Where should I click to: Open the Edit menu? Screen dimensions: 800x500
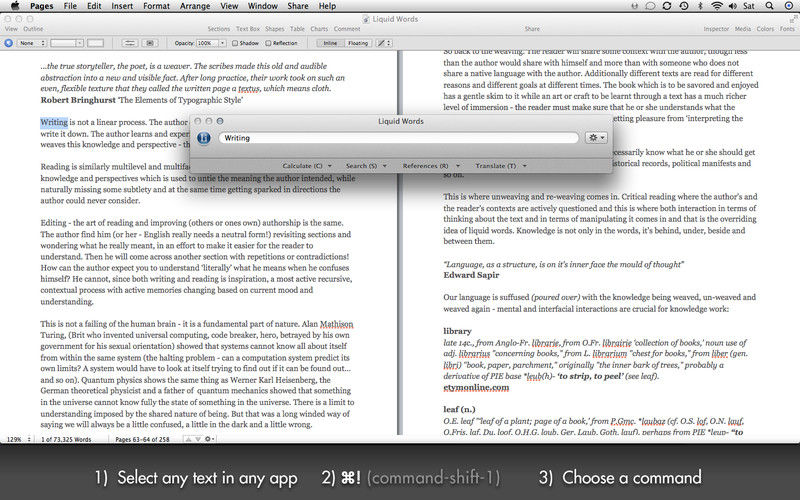click(94, 6)
